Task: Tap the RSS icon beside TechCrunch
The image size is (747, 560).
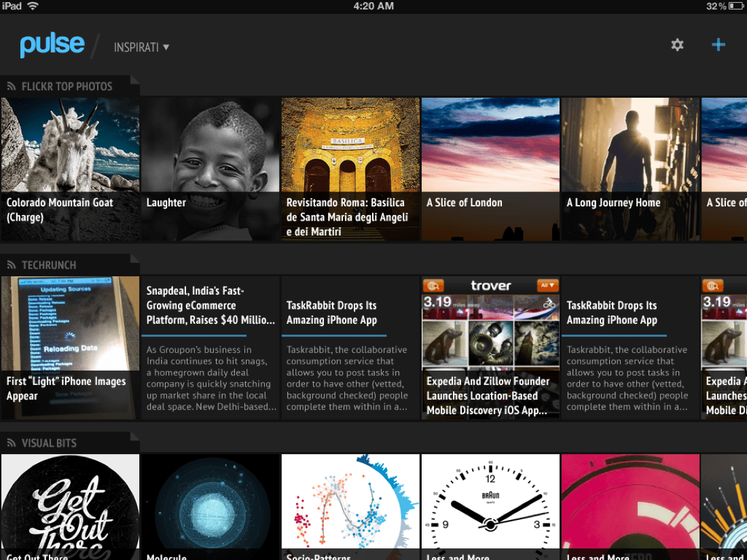Action: (x=12, y=265)
